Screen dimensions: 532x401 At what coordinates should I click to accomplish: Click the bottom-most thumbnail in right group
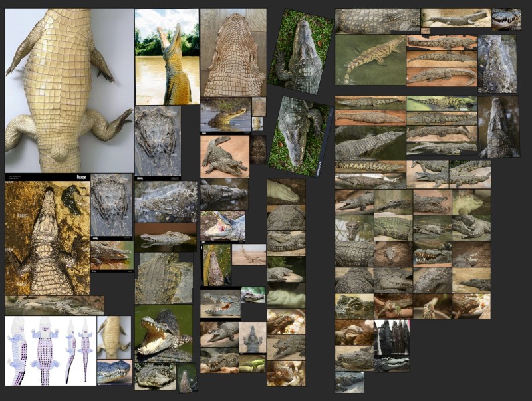coord(350,382)
